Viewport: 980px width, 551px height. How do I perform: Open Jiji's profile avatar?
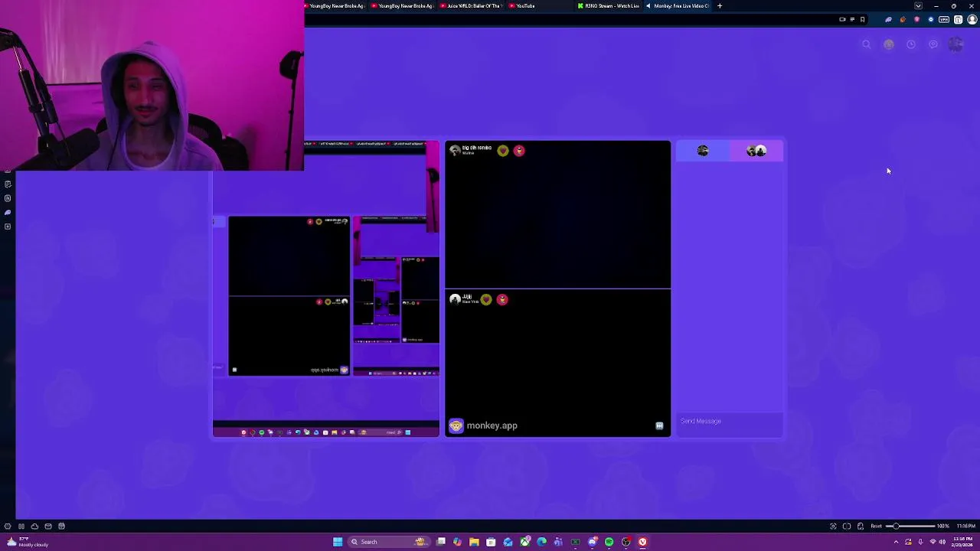[455, 299]
